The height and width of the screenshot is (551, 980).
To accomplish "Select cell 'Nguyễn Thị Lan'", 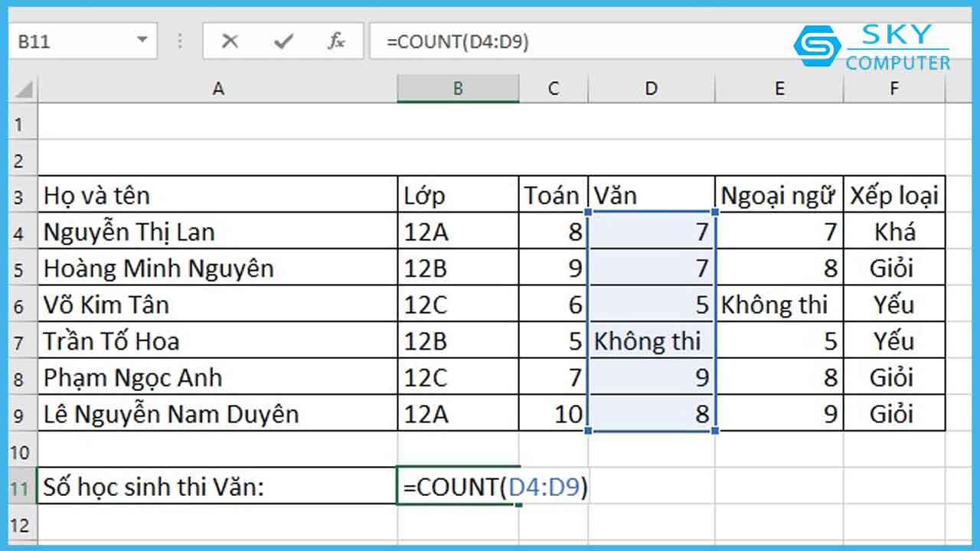I will click(218, 232).
